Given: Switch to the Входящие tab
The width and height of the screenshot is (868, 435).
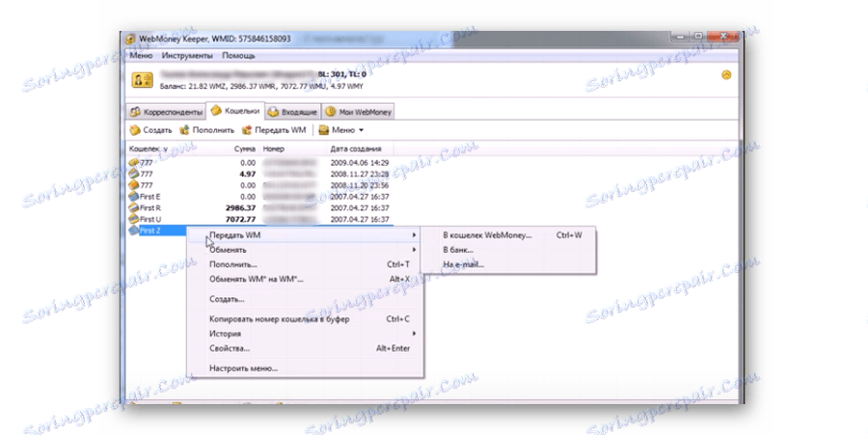Looking at the screenshot, I should [293, 112].
